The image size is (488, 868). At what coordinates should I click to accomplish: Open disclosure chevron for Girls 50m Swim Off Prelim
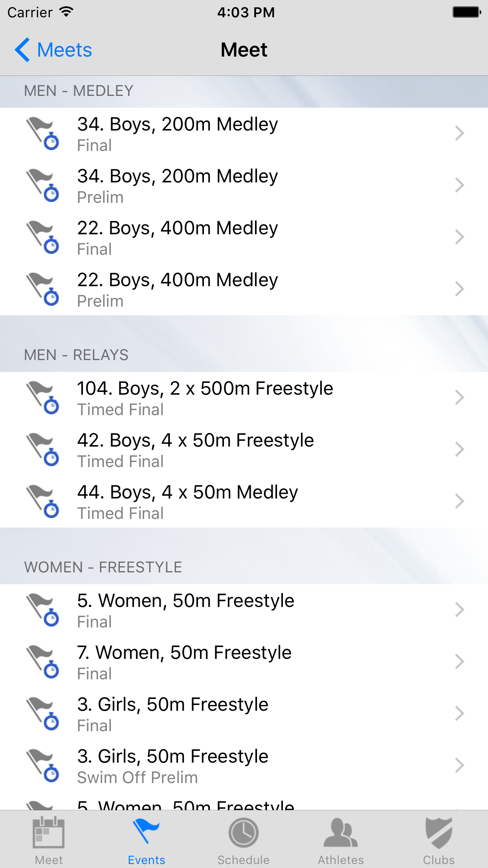[x=459, y=765]
